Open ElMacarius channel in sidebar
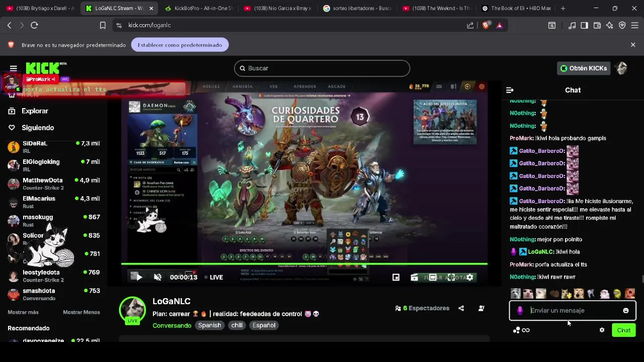 [x=54, y=202]
